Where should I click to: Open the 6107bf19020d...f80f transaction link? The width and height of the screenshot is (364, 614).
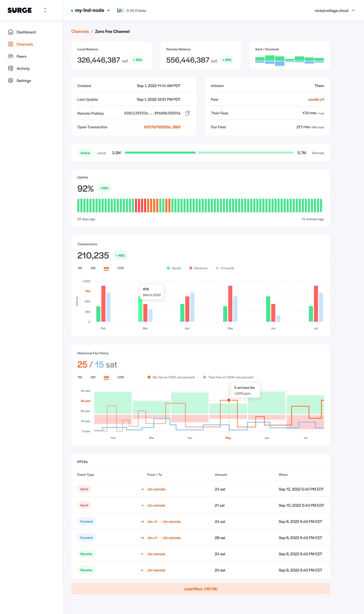162,127
